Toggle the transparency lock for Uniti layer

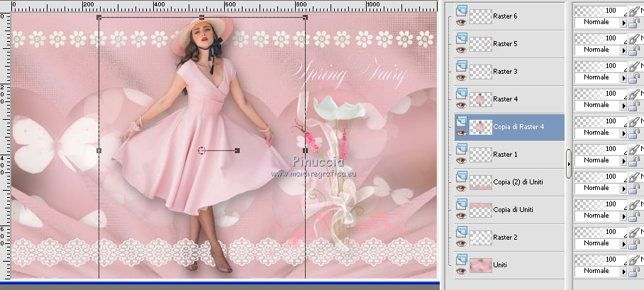click(x=634, y=272)
